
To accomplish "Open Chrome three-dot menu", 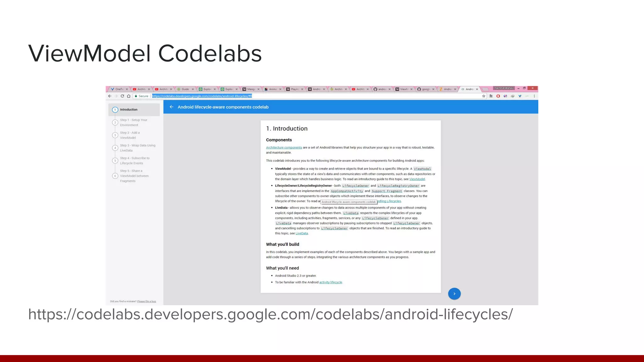I will (x=534, y=96).
